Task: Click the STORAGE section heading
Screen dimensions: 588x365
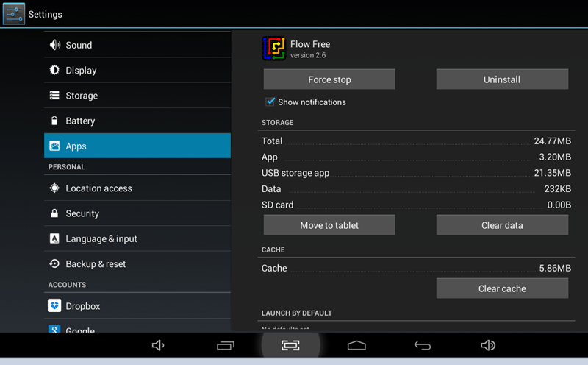Action: [278, 122]
